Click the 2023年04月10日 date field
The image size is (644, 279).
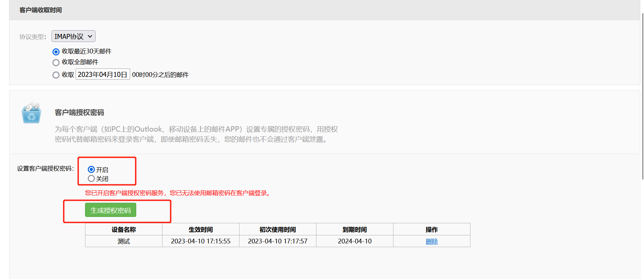click(103, 75)
